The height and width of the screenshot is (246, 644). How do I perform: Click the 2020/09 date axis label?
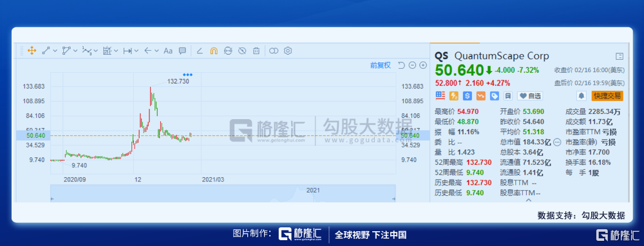75,180
